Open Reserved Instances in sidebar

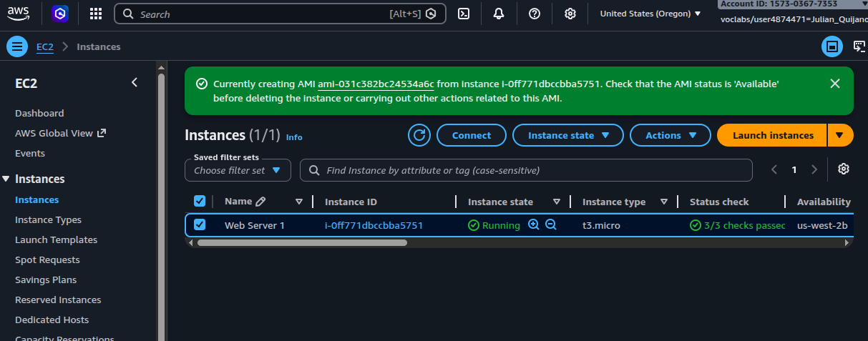coord(58,300)
